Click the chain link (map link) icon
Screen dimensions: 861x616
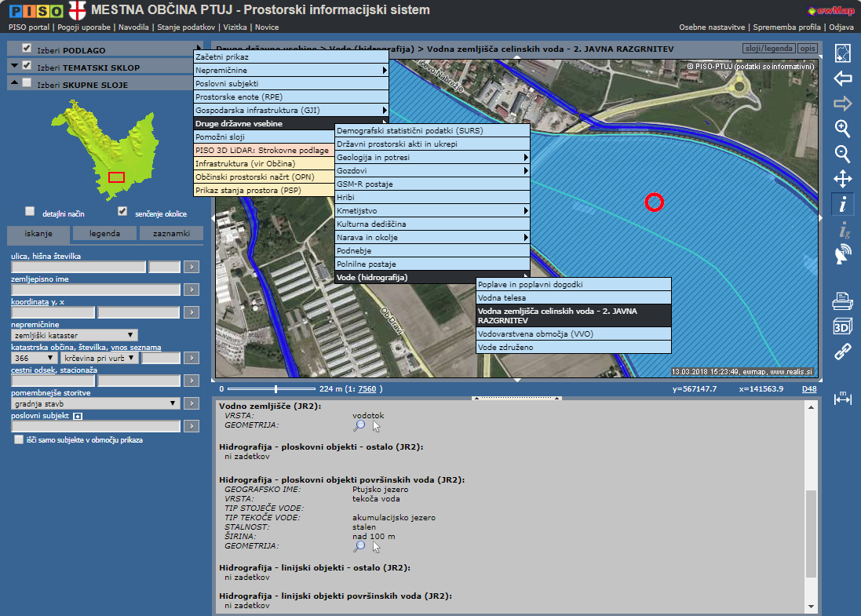[842, 352]
